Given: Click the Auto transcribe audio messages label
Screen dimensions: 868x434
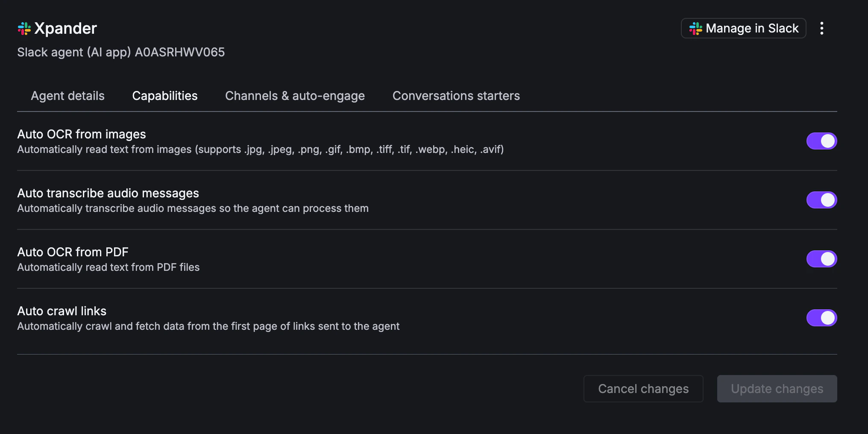Looking at the screenshot, I should tap(108, 193).
